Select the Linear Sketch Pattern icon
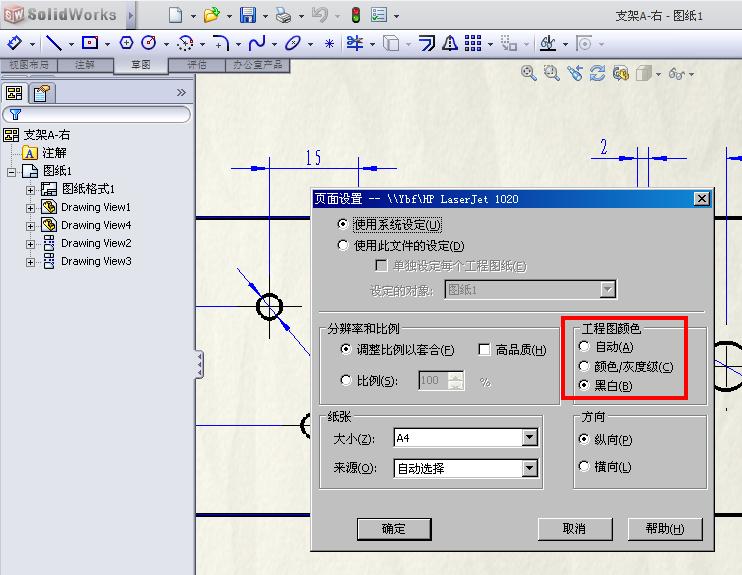The height and width of the screenshot is (575, 742). point(473,44)
